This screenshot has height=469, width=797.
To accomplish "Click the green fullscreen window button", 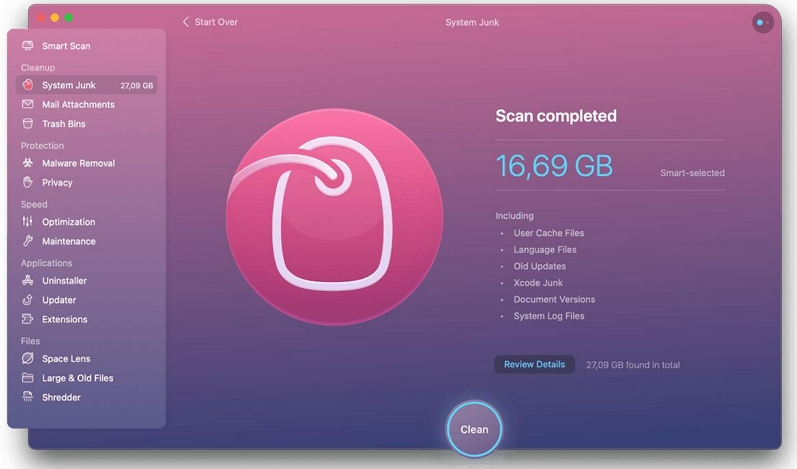I will pos(69,18).
